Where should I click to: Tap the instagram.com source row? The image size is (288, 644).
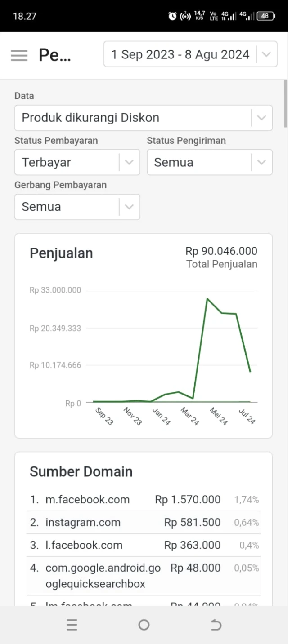(144, 523)
